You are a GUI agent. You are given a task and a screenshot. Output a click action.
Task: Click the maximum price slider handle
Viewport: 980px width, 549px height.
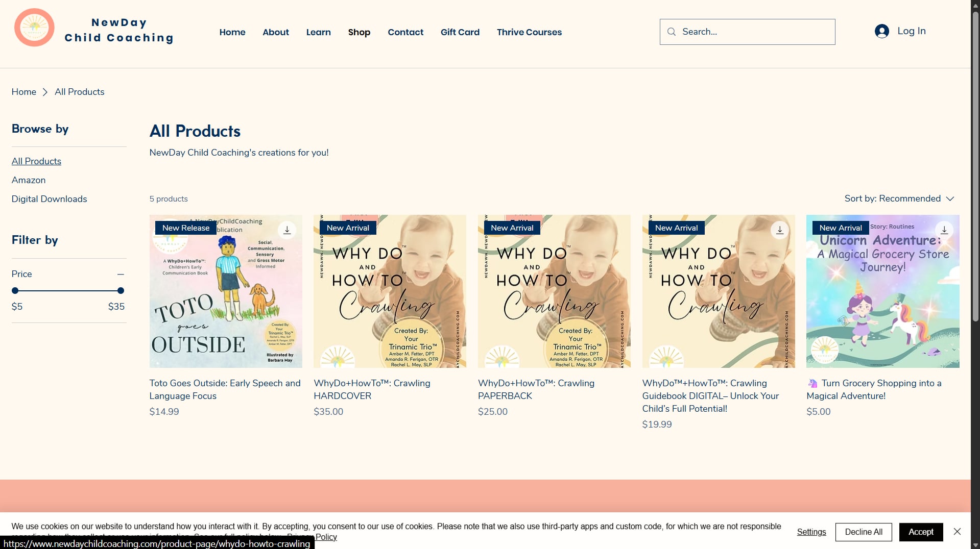pyautogui.click(x=121, y=291)
